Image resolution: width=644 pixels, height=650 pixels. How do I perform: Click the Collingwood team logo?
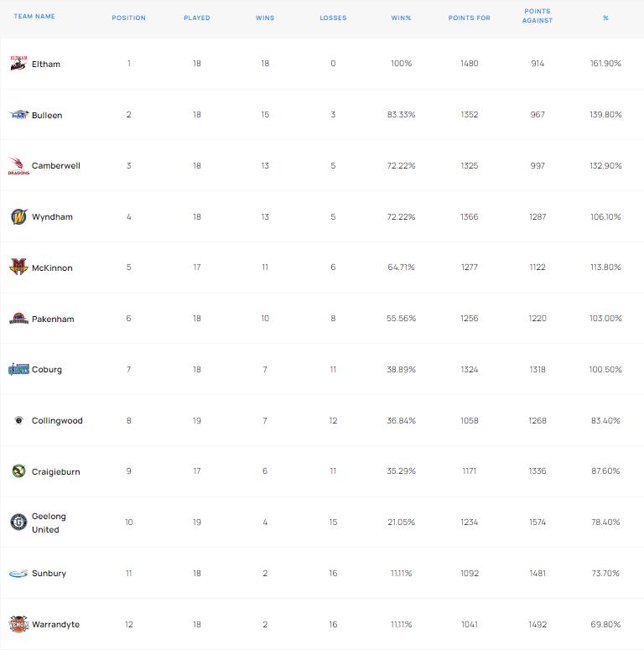click(x=18, y=420)
